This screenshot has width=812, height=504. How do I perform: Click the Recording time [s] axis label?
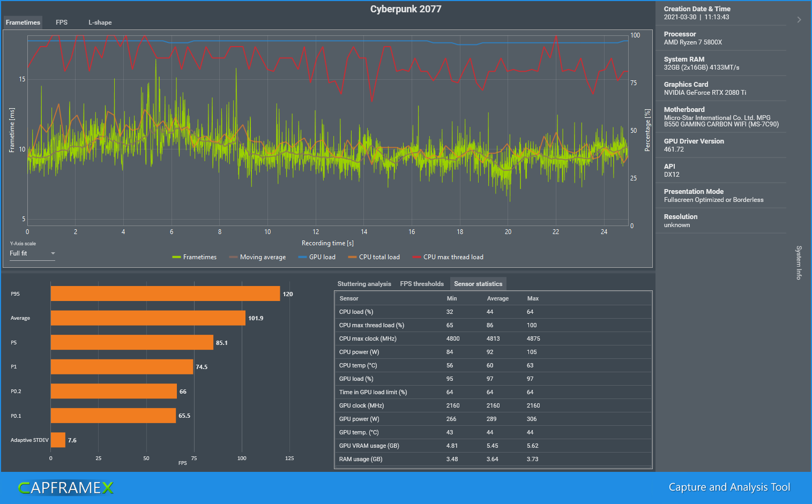(327, 243)
